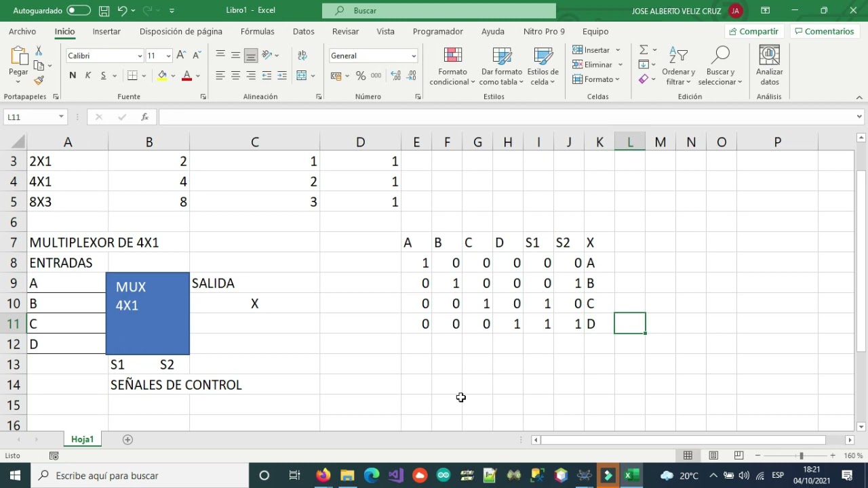868x488 pixels.
Task: Open the Archivo tab
Action: [x=22, y=31]
